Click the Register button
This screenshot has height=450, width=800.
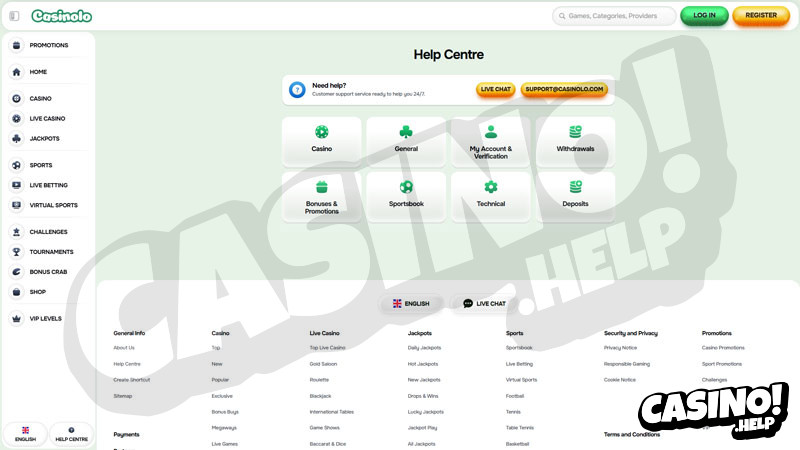(761, 16)
